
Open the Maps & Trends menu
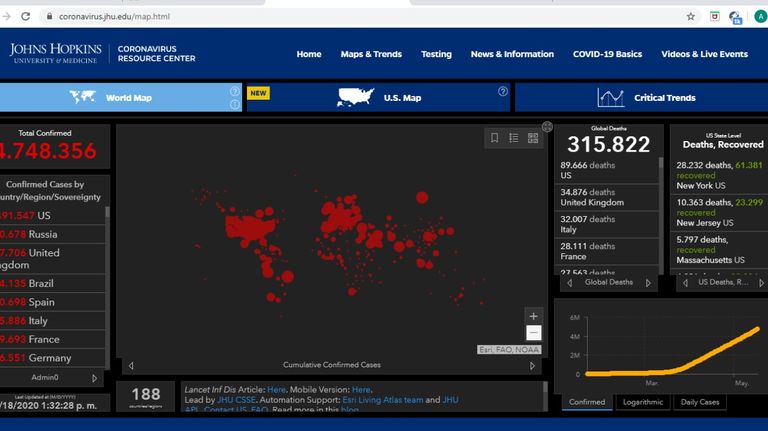[x=371, y=54]
